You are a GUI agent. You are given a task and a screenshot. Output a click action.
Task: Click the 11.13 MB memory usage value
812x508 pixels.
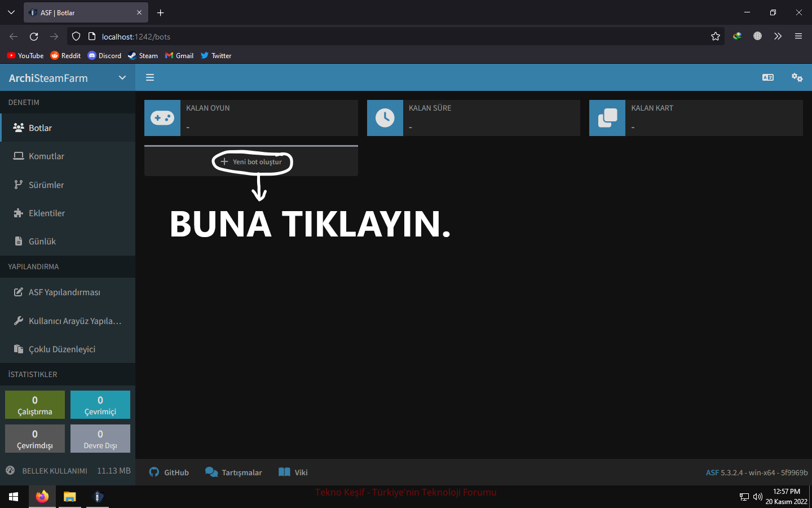[114, 470]
